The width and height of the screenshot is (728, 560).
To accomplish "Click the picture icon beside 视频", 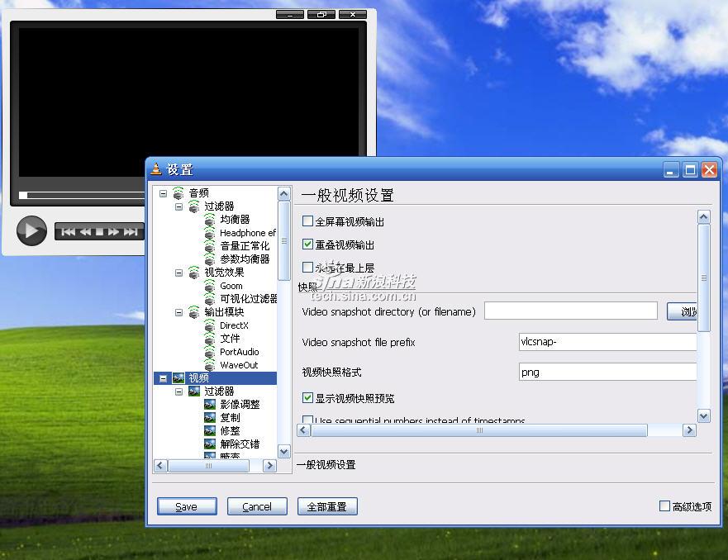I will coord(178,378).
